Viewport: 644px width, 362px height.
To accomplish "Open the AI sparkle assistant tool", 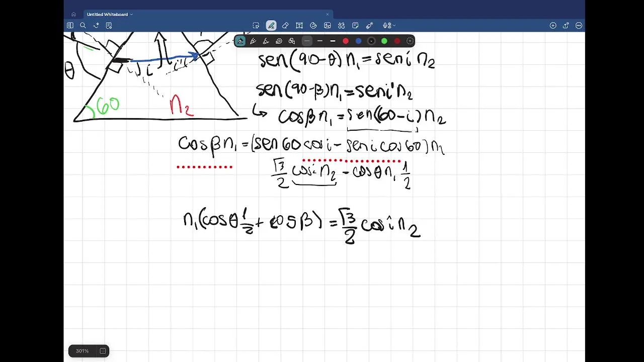I will [x=96, y=26].
